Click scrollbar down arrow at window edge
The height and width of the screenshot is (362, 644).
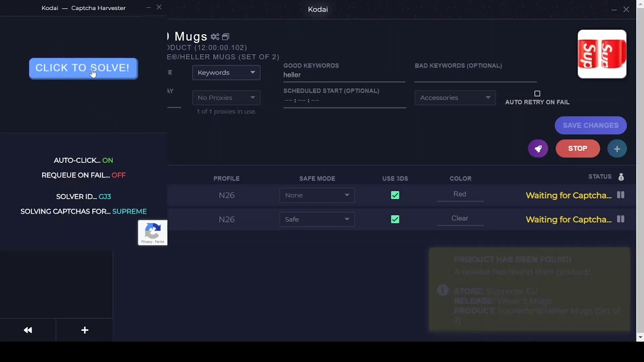tap(640, 337)
